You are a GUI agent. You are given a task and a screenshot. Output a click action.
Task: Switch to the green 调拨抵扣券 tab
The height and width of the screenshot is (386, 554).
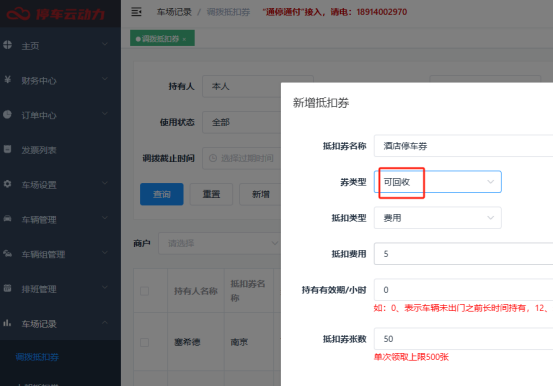(x=162, y=38)
